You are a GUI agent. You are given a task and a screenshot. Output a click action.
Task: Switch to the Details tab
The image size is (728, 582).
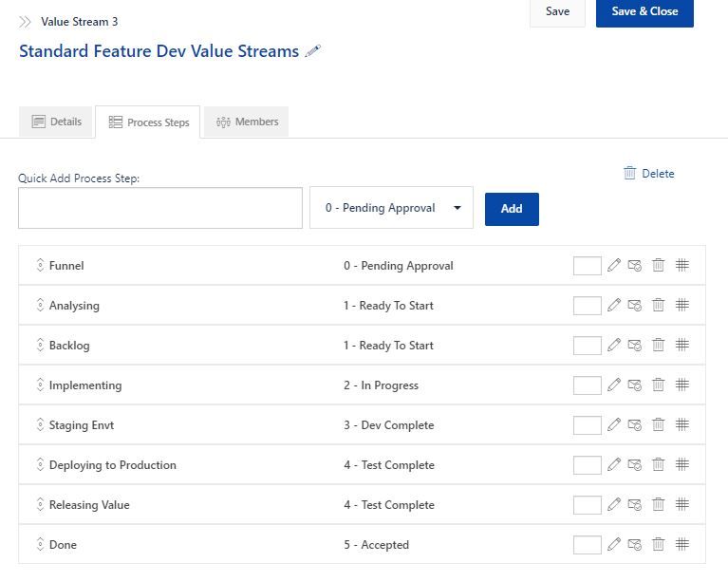click(x=56, y=122)
